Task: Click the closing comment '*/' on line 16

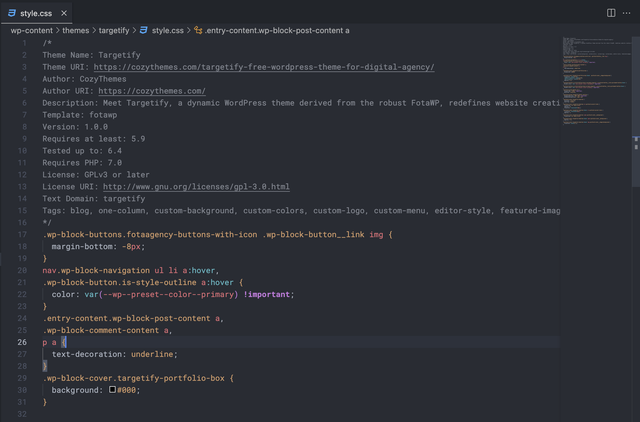Action: 47,222
